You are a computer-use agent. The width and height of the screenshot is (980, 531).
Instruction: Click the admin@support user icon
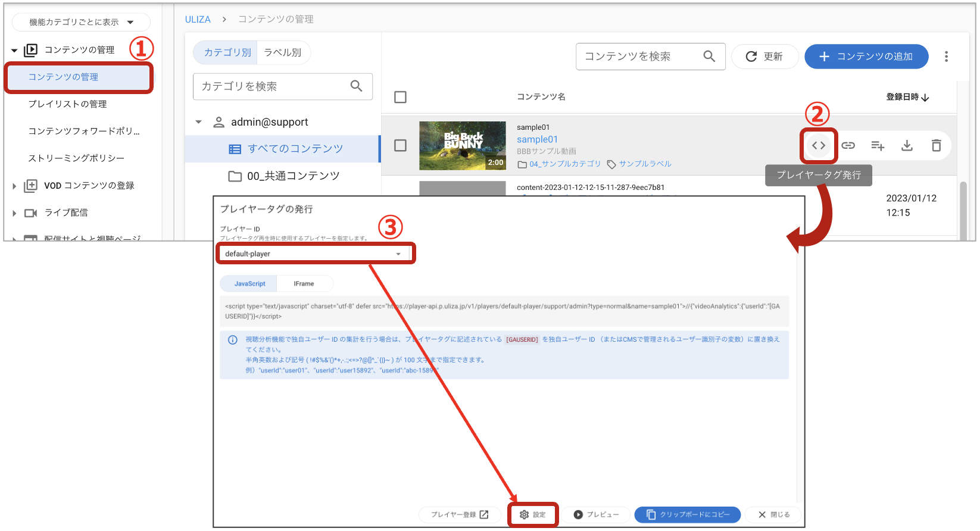point(219,122)
